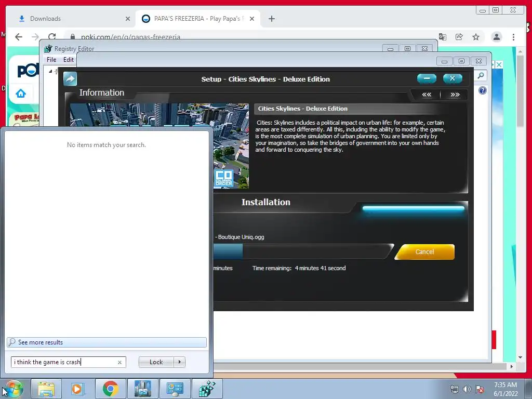
Task: Click the blue help icon behind setup
Action: pyautogui.click(x=483, y=90)
